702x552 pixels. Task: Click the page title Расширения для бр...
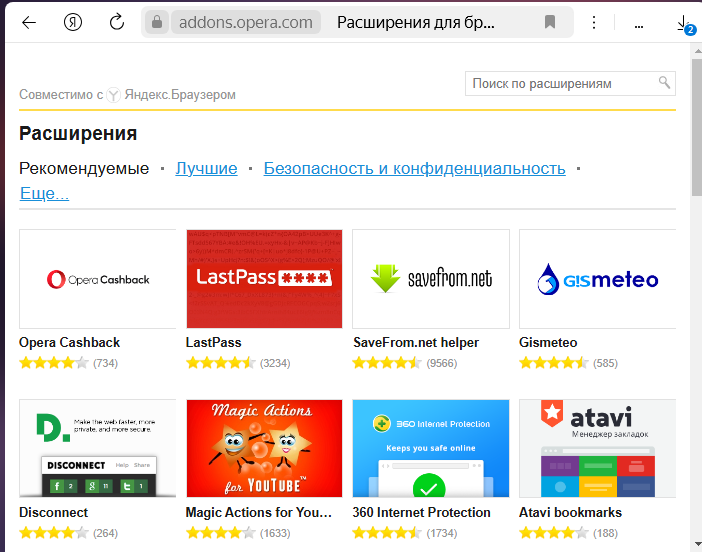pyautogui.click(x=416, y=22)
